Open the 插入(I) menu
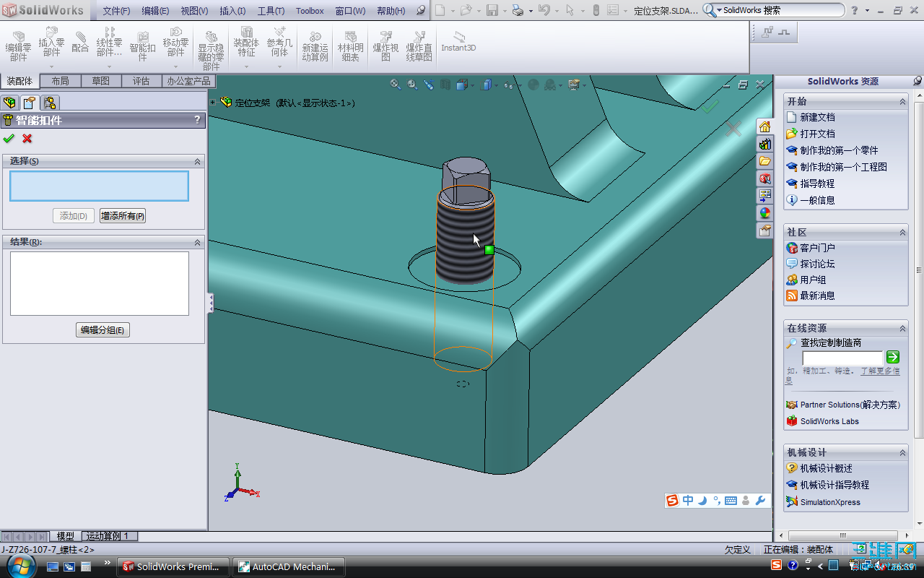Image resolution: width=924 pixels, height=578 pixels. 232,11
